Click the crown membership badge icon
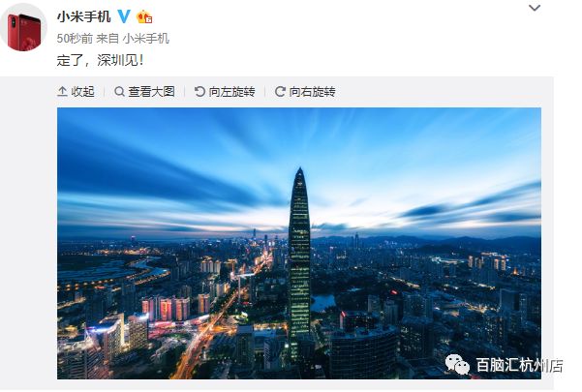Viewport: 582px width, 392px height. pyautogui.click(x=144, y=16)
